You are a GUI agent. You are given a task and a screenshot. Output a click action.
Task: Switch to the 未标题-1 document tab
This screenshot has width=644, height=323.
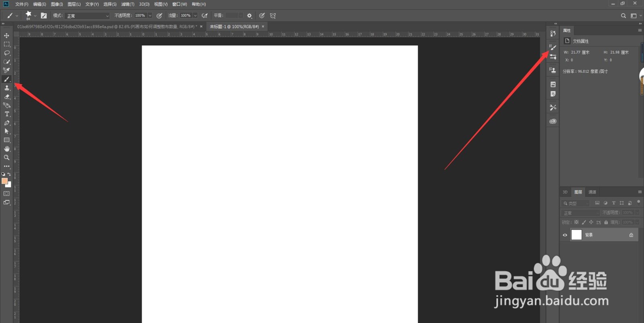pos(234,27)
